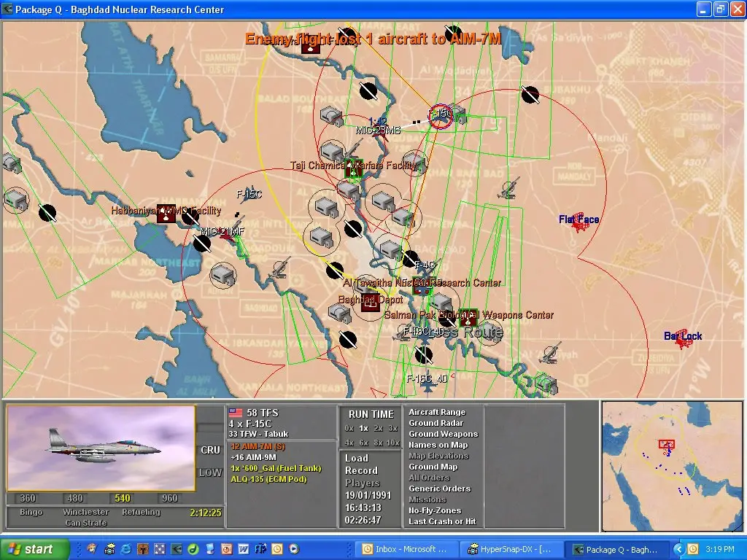Click the F-15C aircraft preview image
Viewport: 747px width, 560px height.
point(101,448)
